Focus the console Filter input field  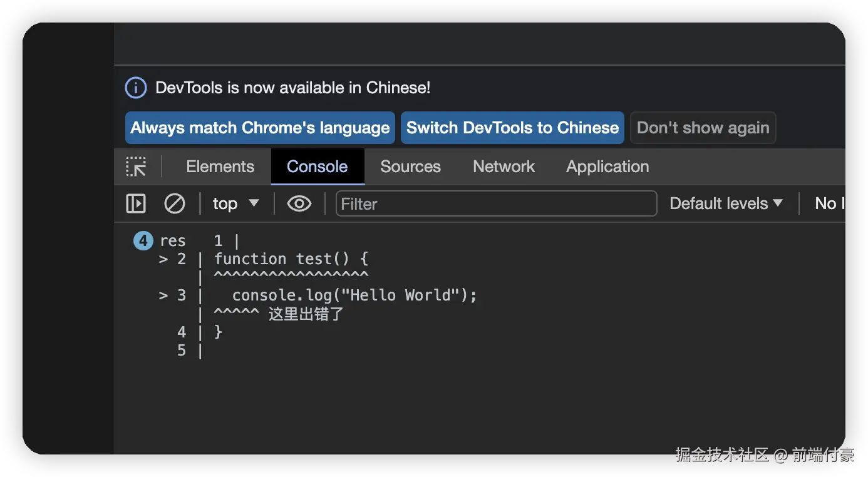[496, 203]
